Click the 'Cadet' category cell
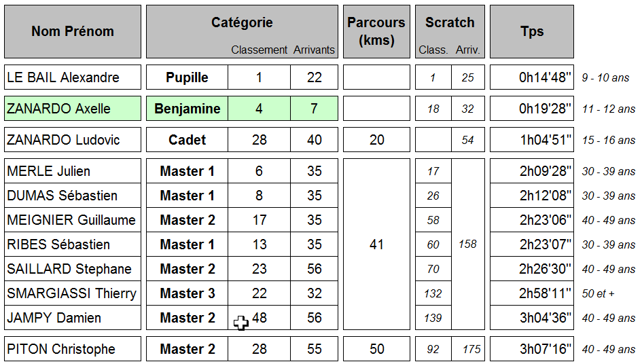The width and height of the screenshot is (642, 364). (187, 140)
